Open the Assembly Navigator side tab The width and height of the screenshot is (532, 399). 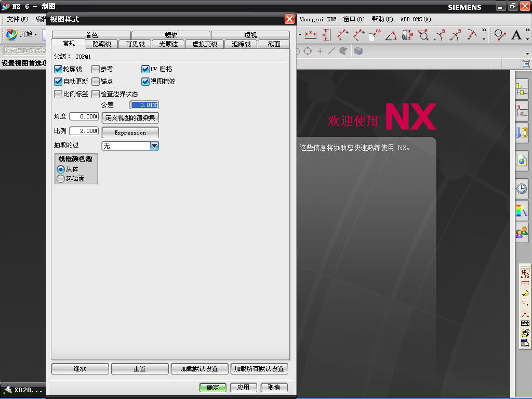click(x=522, y=89)
